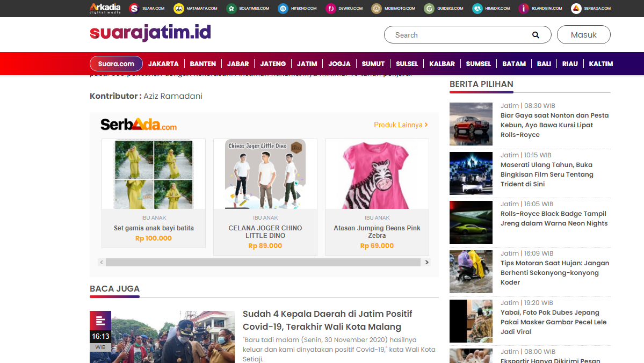Click the Masuk button
This screenshot has height=363, width=644.
pyautogui.click(x=583, y=34)
